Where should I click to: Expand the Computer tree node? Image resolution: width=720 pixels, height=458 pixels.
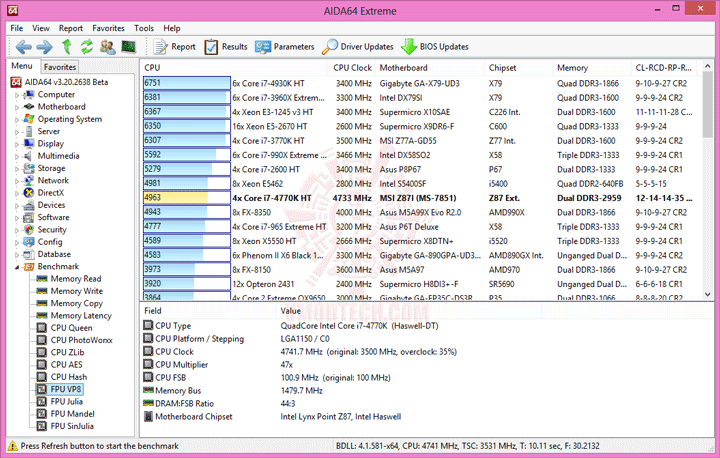click(x=17, y=96)
